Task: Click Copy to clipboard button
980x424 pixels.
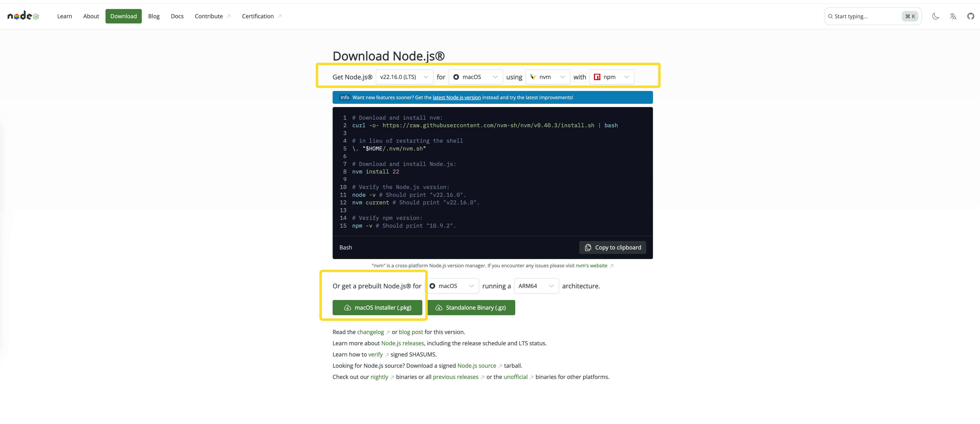Action: (x=612, y=247)
